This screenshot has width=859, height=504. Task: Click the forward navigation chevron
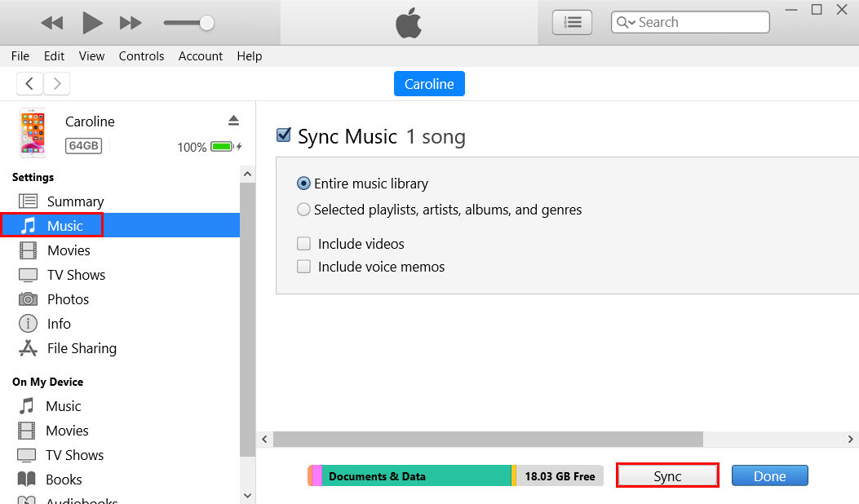coord(56,83)
